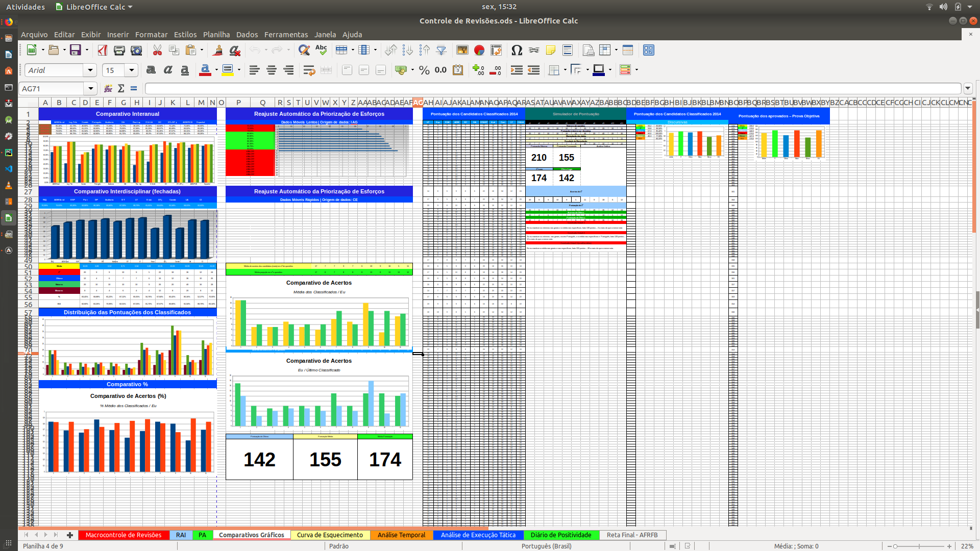Open the Formatar menu
This screenshot has width=980, height=551.
click(151, 35)
